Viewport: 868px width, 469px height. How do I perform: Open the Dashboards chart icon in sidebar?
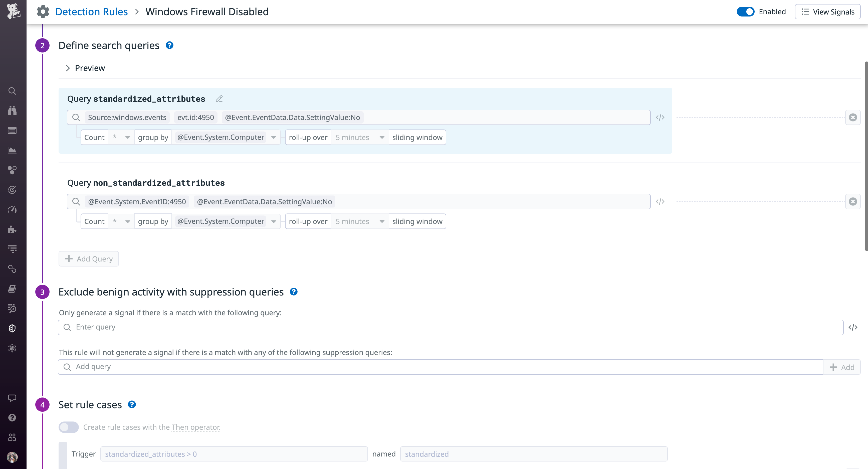[12, 150]
